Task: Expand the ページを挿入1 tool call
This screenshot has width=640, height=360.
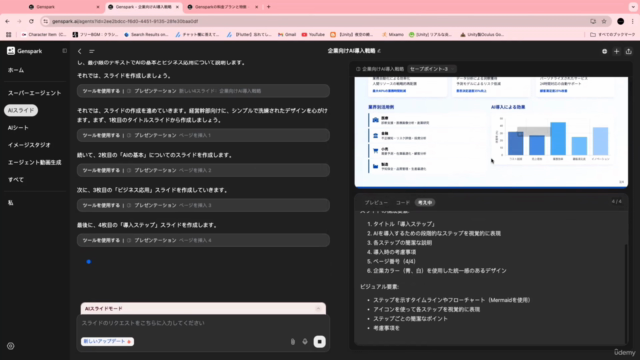Action: [203, 135]
